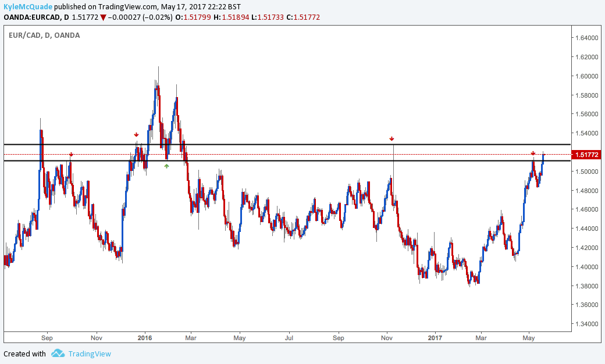Click the red down arrow near October 2015 high

[x=71, y=154]
